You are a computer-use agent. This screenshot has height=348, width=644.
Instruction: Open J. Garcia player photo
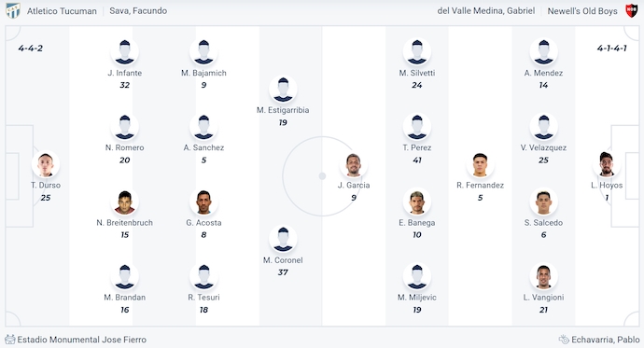pyautogui.click(x=353, y=164)
